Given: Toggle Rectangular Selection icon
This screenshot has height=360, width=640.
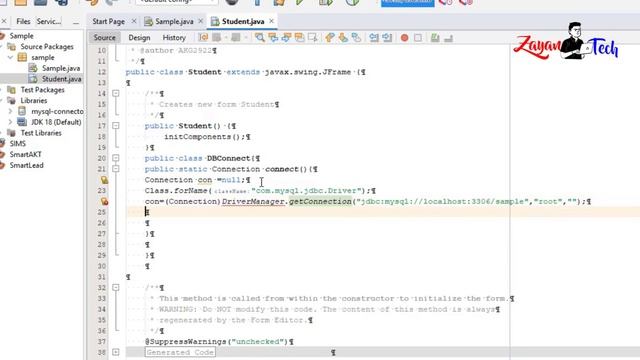Looking at the screenshot, I should click(313, 38).
